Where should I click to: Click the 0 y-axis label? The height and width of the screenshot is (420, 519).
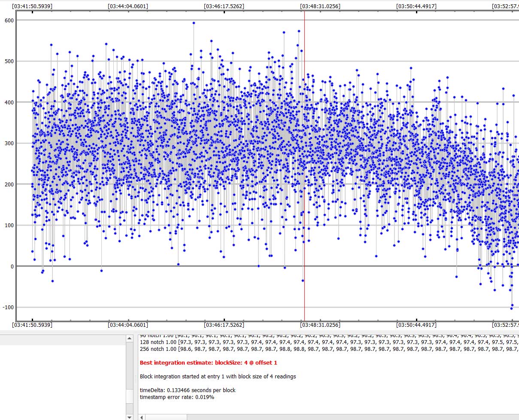[12, 266]
